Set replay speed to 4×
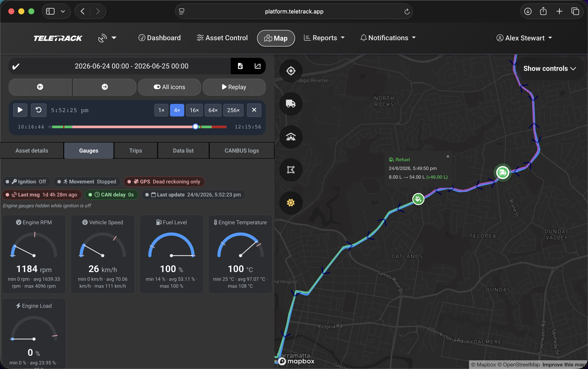588x369 pixels. pyautogui.click(x=177, y=110)
